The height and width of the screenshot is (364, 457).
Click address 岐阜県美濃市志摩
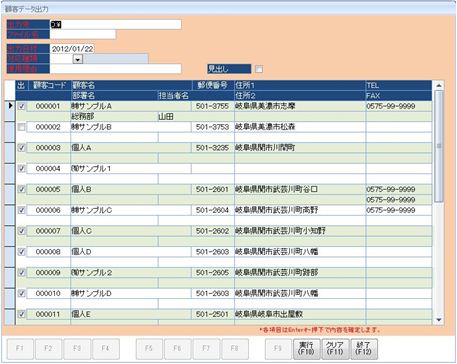click(x=300, y=106)
